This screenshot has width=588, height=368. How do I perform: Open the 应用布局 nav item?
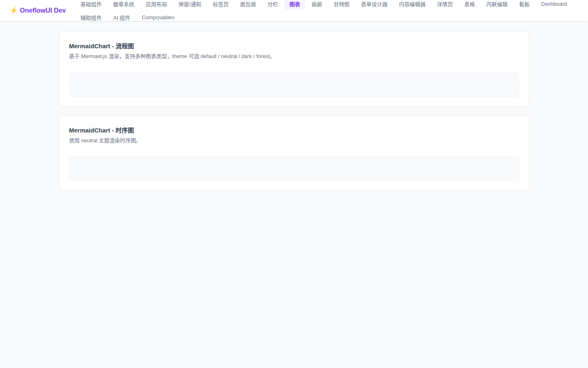click(156, 4)
